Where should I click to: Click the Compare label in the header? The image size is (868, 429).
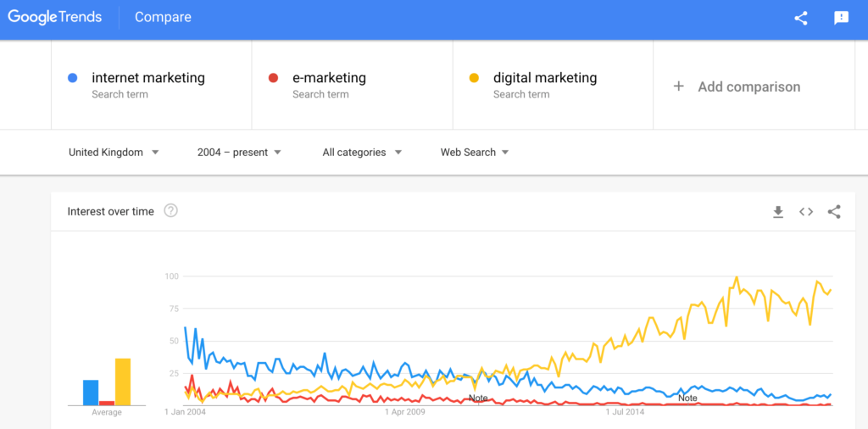pyautogui.click(x=163, y=17)
